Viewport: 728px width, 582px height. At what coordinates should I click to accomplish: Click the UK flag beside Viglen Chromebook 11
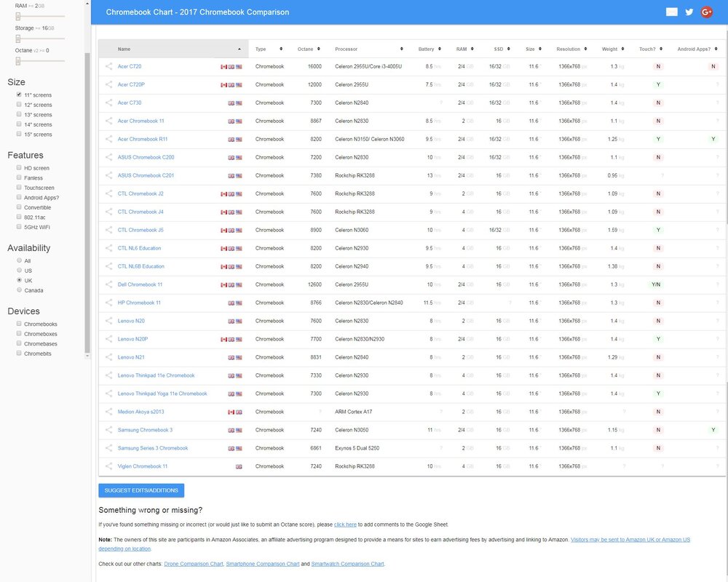(x=239, y=466)
